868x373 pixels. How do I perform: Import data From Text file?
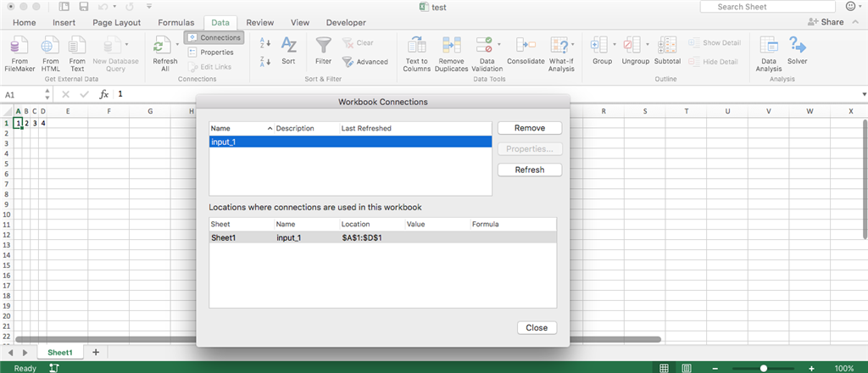pos(77,54)
